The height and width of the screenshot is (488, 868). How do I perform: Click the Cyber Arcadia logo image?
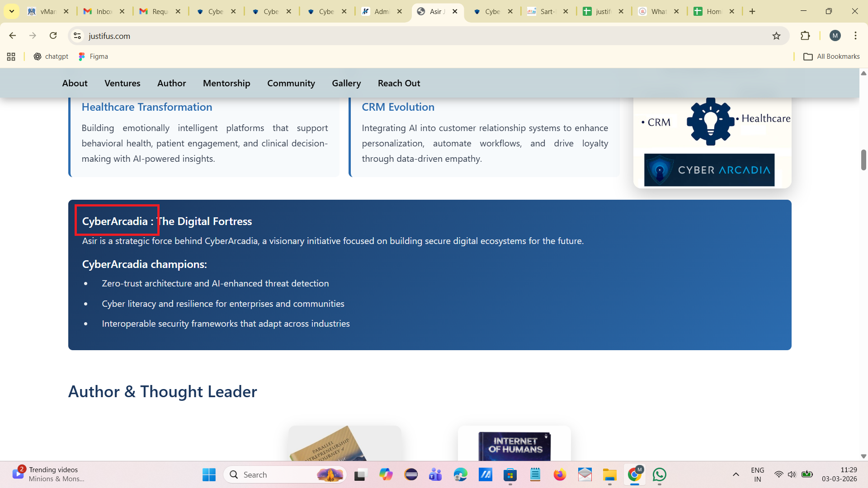tap(709, 170)
